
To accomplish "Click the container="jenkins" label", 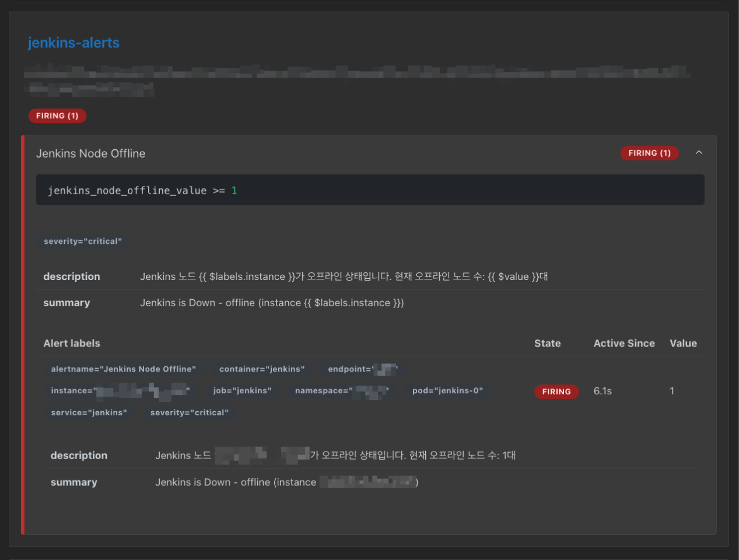I will 262,369.
